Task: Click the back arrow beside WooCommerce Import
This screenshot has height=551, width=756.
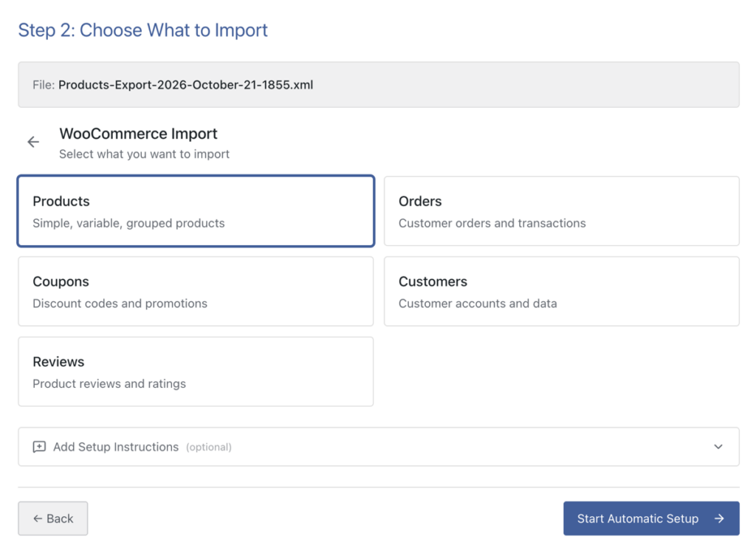Action: (x=33, y=142)
